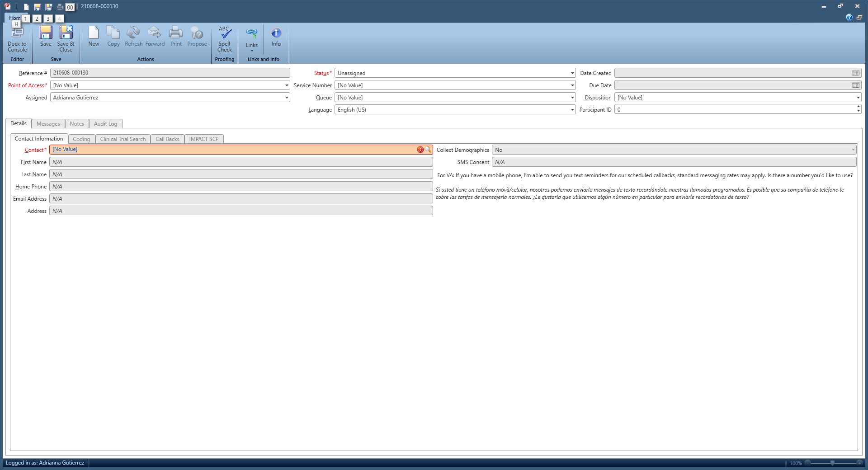Click the Contact search magnifier icon
Screen dimensions: 868x470
[x=428, y=150]
